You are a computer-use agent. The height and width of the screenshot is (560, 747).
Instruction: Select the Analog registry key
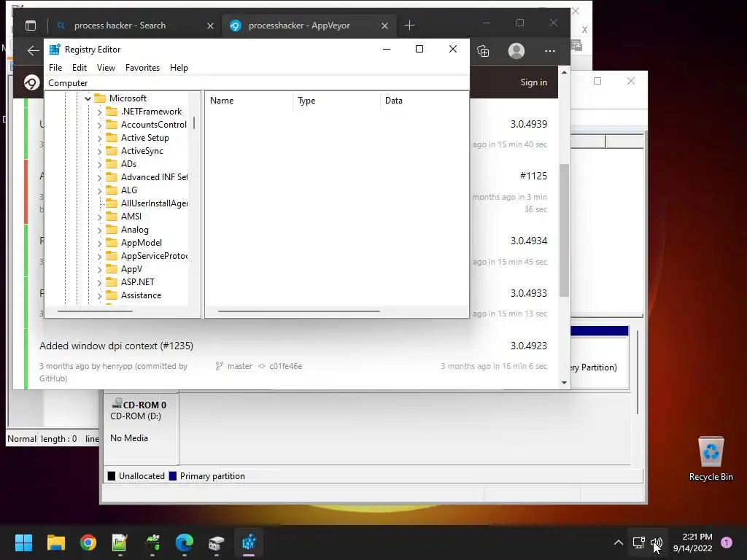[134, 230]
